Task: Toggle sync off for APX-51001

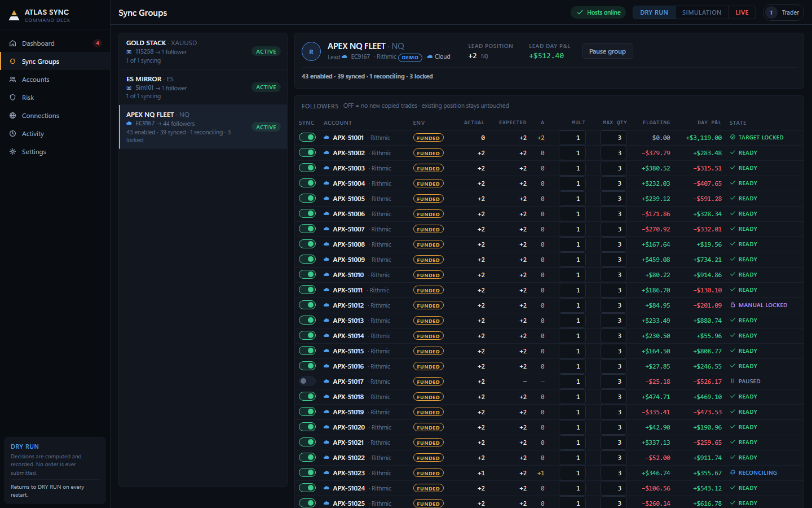Action: click(307, 137)
